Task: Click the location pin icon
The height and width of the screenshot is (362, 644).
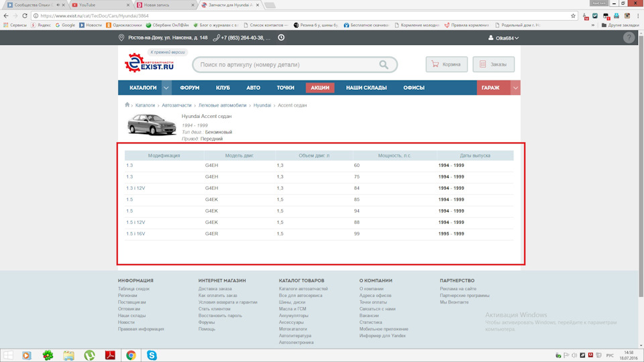Action: click(121, 38)
